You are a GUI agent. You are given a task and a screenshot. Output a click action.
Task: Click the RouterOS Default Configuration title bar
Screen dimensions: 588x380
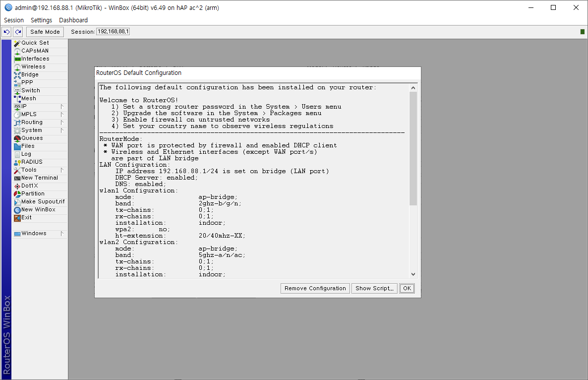[x=258, y=73]
